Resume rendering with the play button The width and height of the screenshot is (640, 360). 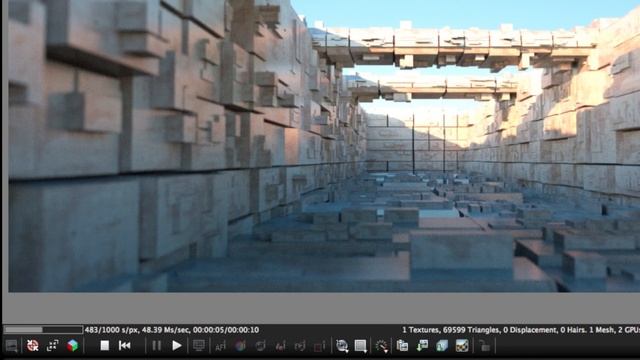177,346
